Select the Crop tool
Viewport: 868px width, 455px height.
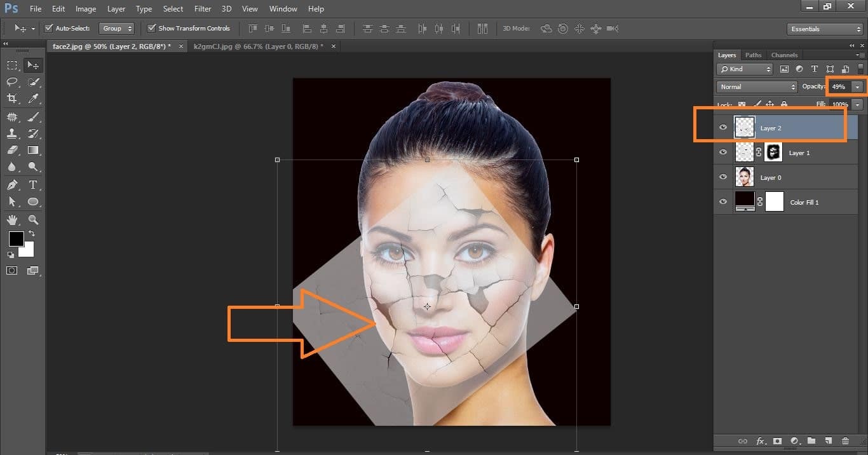[12, 98]
